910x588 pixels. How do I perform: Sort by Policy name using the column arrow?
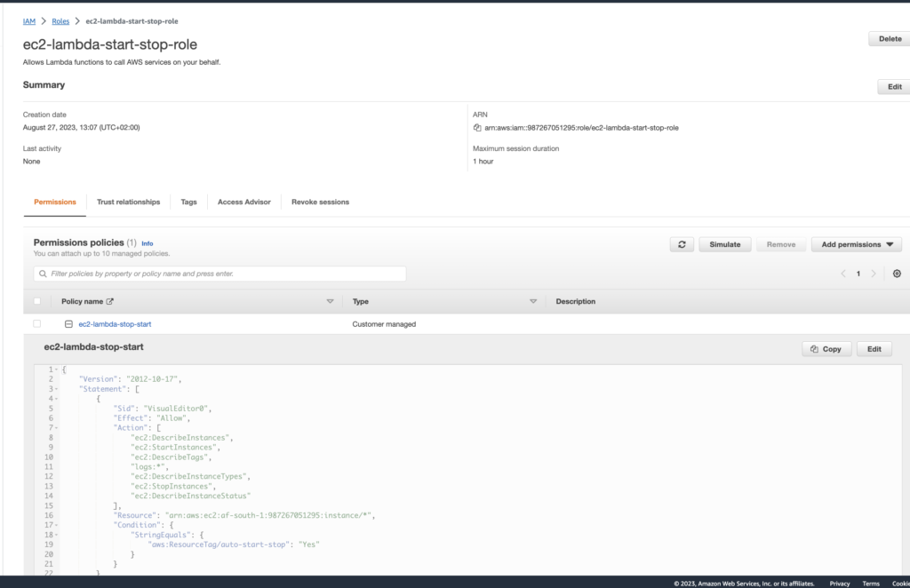[331, 302]
